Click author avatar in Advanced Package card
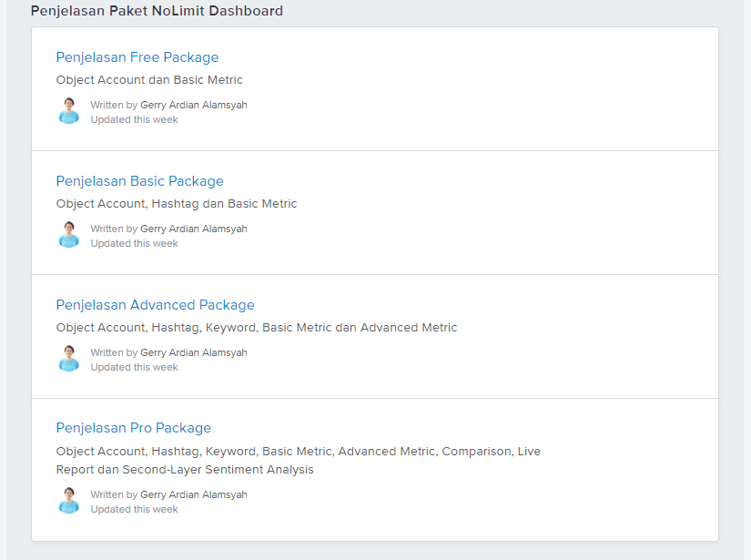 coord(69,359)
